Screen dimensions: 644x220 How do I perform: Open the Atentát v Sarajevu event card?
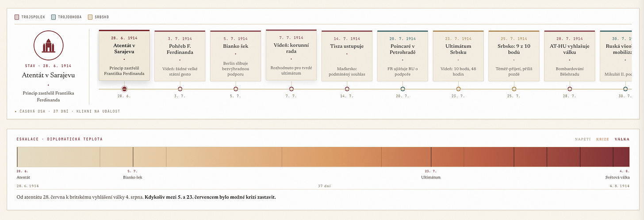(124, 55)
